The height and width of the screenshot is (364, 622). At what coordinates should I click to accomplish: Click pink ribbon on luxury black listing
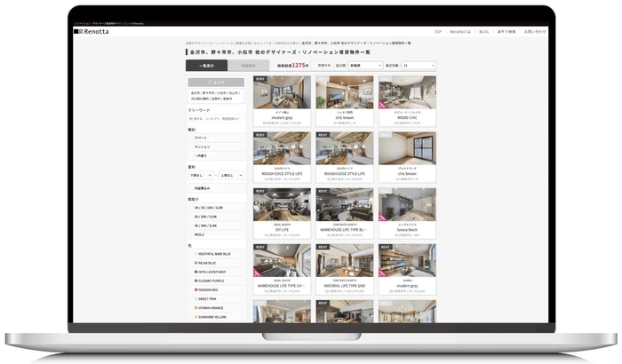point(383,217)
